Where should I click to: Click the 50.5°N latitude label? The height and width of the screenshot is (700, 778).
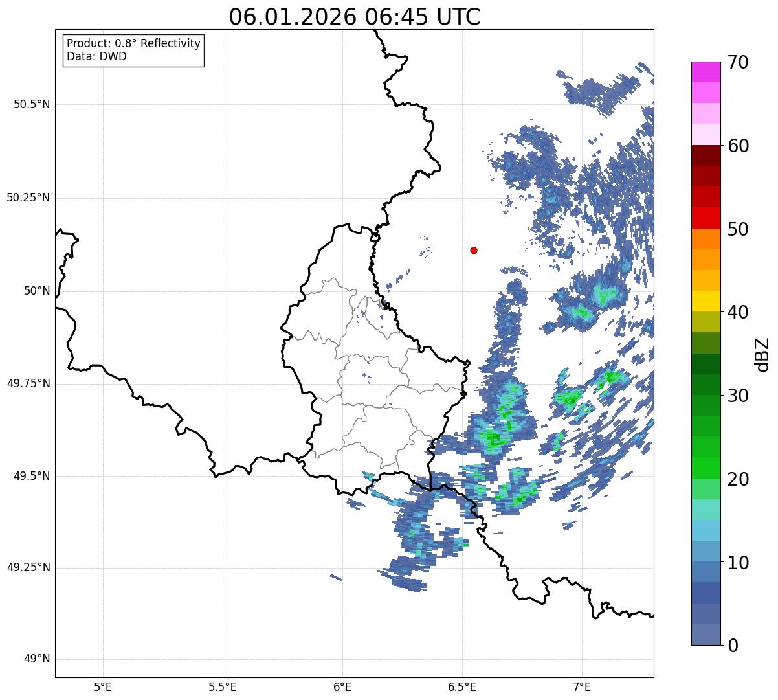pyautogui.click(x=32, y=104)
